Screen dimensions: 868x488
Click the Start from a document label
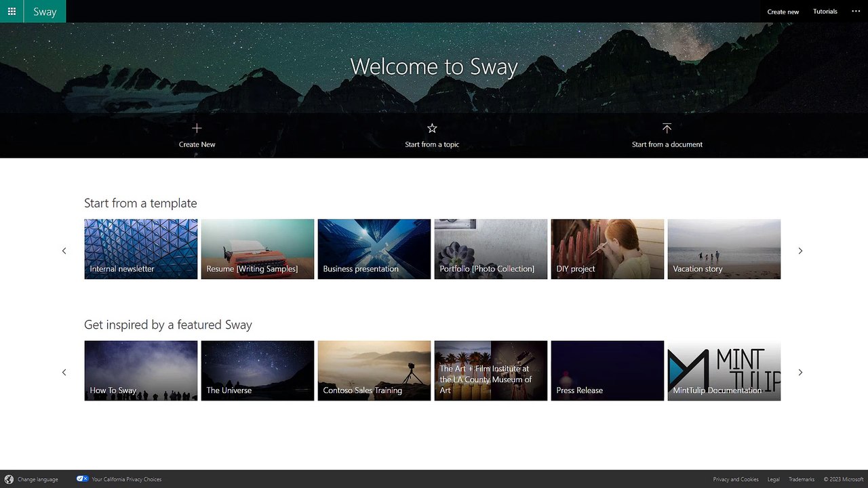[x=667, y=144]
